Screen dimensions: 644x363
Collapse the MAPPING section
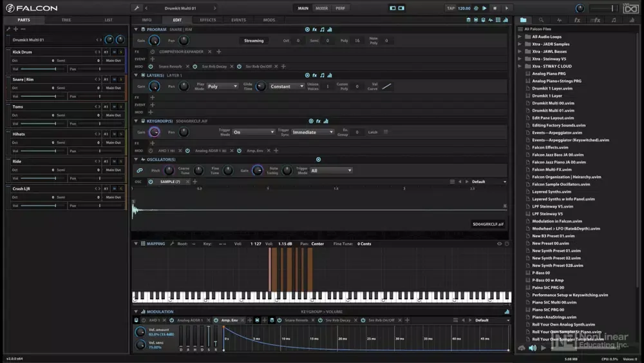tap(136, 243)
